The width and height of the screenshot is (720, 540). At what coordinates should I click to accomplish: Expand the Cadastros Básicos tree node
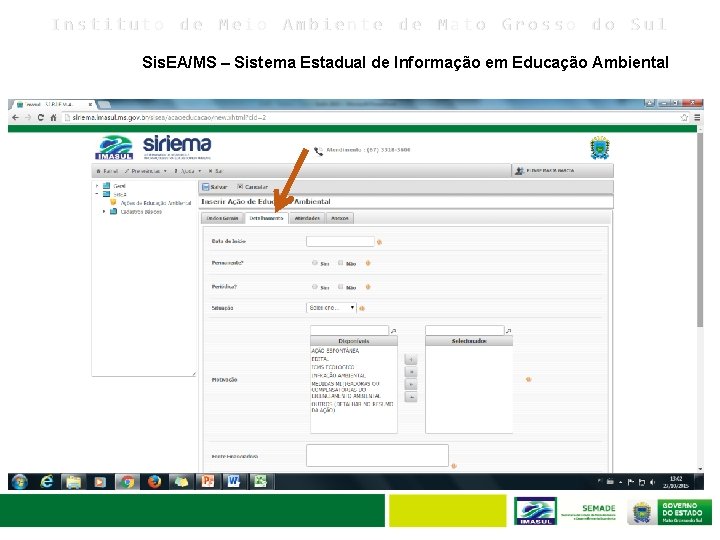[104, 212]
